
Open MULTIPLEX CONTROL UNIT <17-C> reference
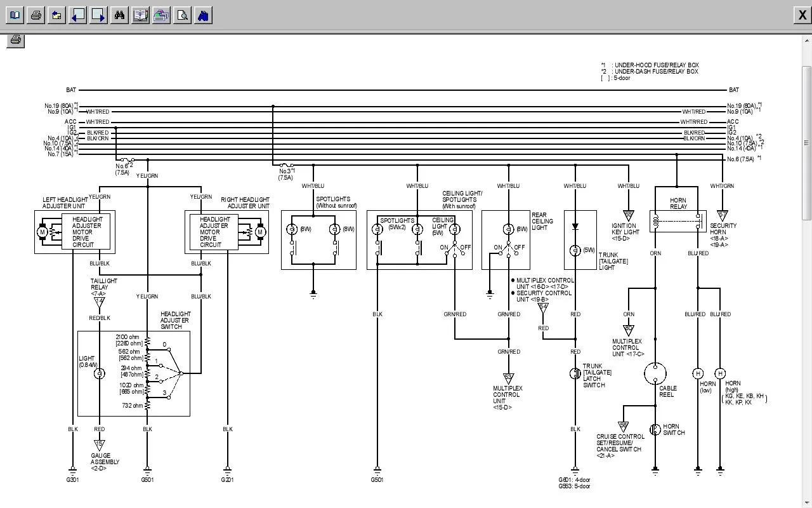(628, 347)
